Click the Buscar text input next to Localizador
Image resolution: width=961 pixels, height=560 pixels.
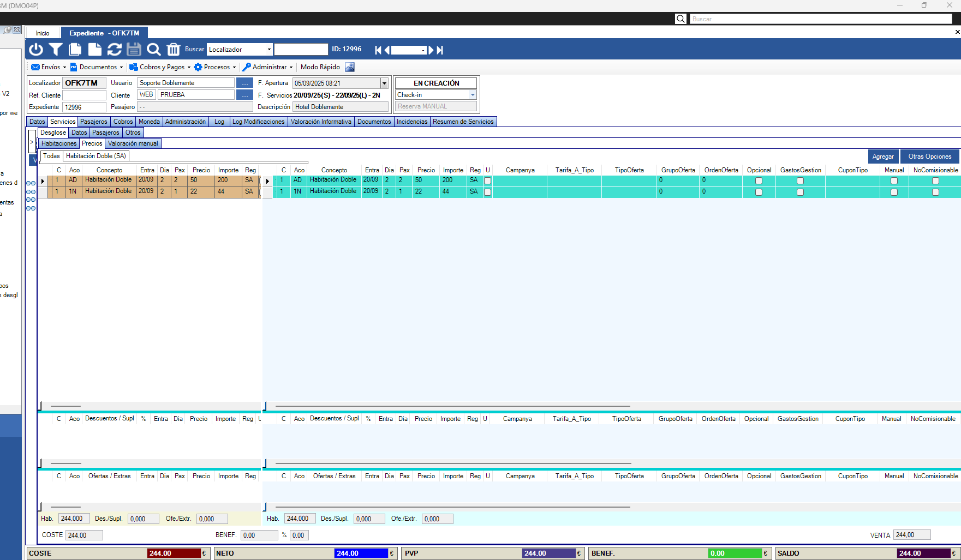point(301,50)
